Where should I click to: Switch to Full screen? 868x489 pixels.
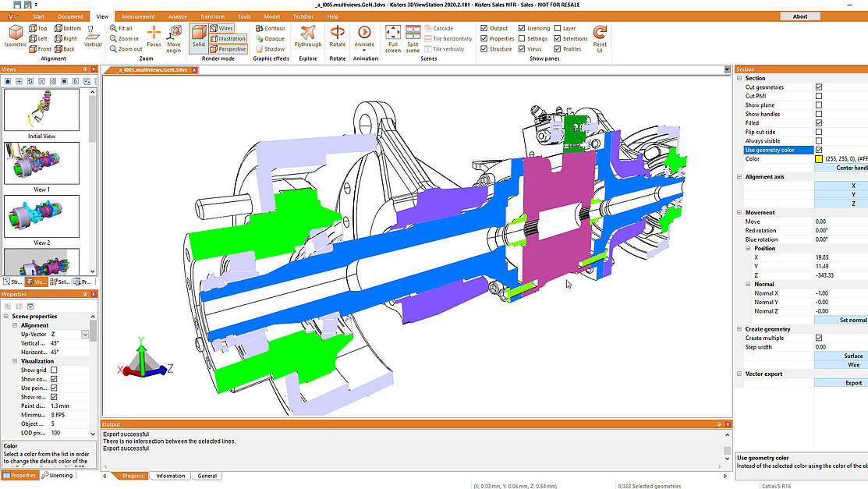pyautogui.click(x=392, y=39)
